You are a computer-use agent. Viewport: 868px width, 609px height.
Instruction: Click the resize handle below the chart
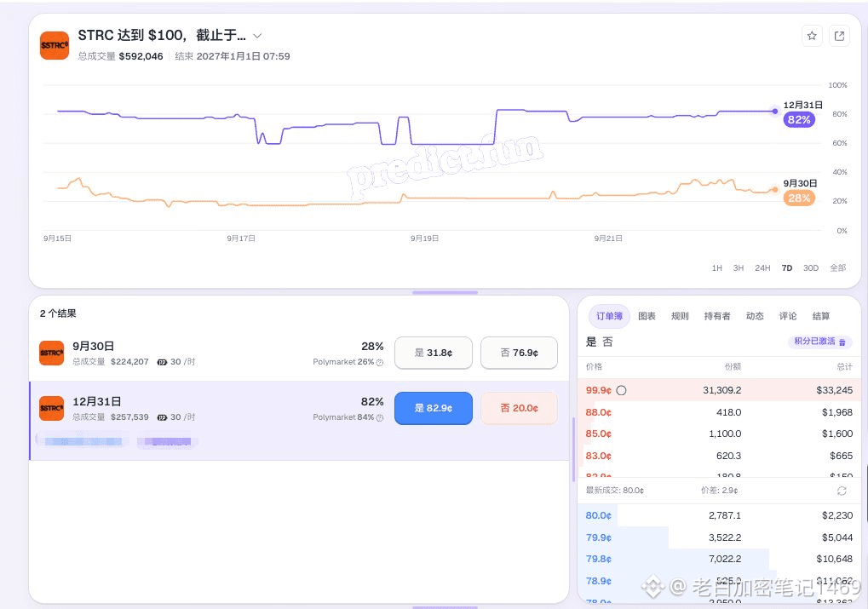pos(445,292)
